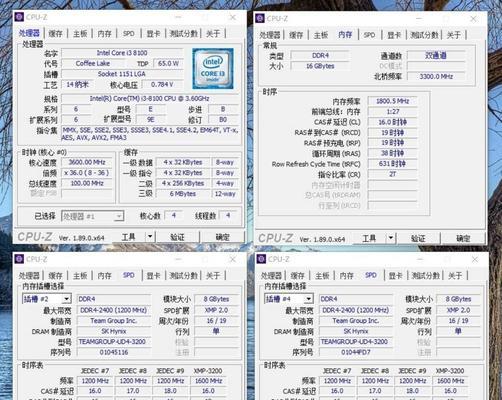Open 内存 tab in the processor window
The width and height of the screenshot is (502, 400).
(104, 33)
